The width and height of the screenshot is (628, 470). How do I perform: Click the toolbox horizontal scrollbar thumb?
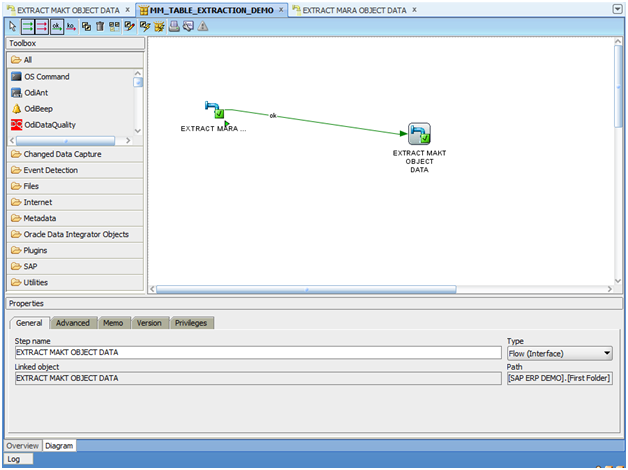coord(65,141)
